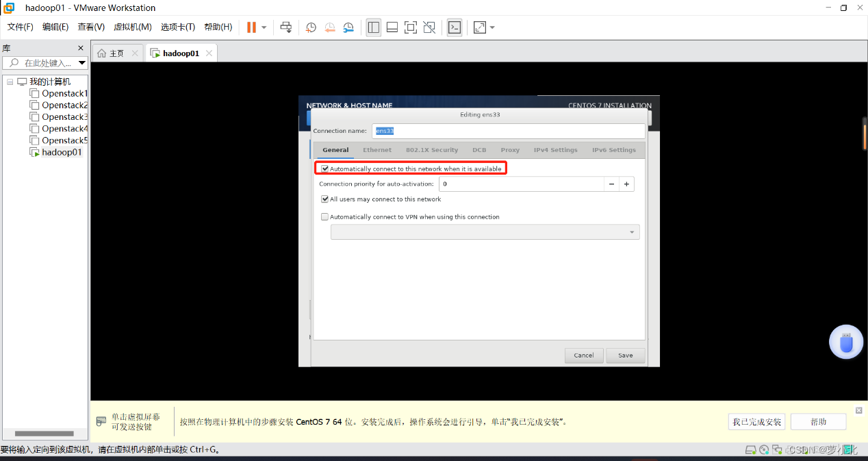Open the console view icon

coord(455,27)
